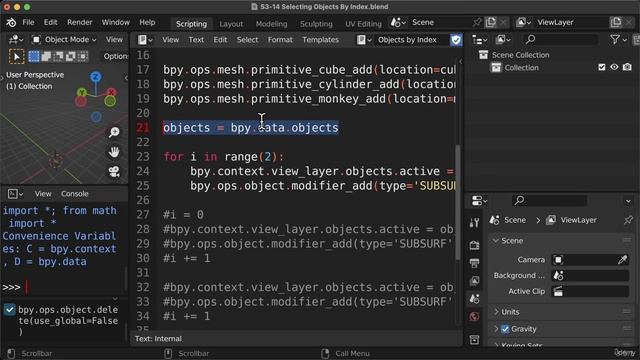The image size is (640, 360).
Task: Open the text editor View menu
Action: point(171,40)
